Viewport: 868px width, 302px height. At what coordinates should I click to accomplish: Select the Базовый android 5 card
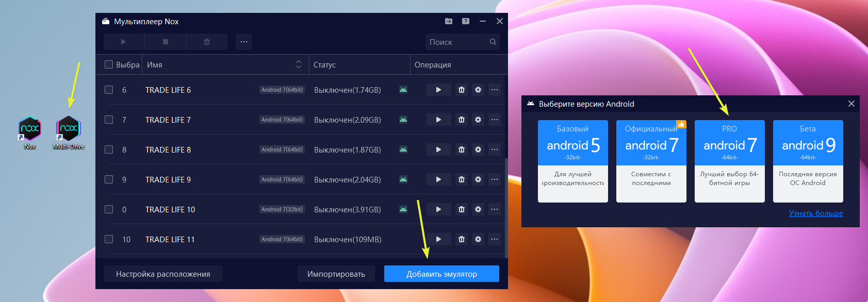click(573, 161)
